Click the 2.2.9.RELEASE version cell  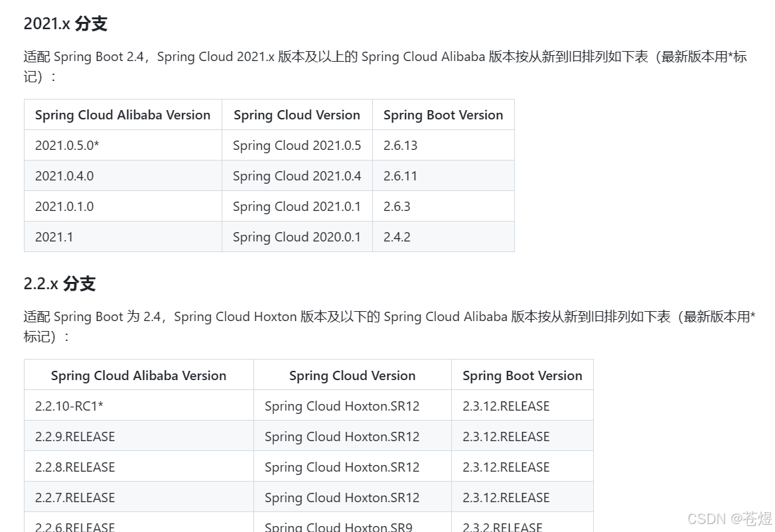(74, 436)
